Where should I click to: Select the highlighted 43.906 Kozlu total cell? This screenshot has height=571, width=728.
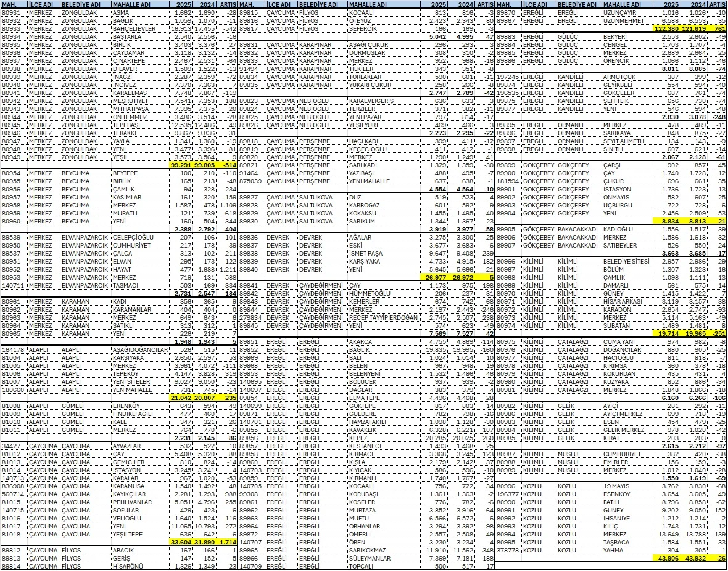pos(665,557)
